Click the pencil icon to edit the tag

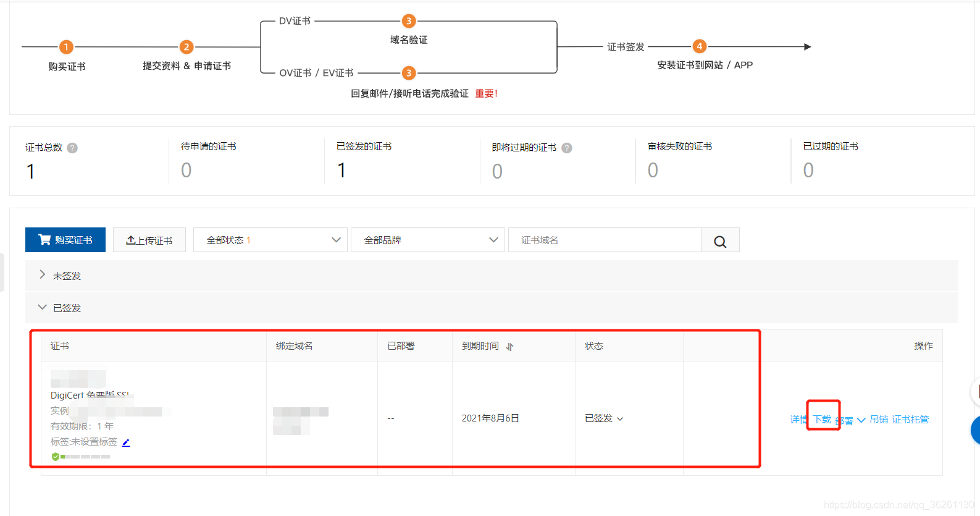pos(126,442)
